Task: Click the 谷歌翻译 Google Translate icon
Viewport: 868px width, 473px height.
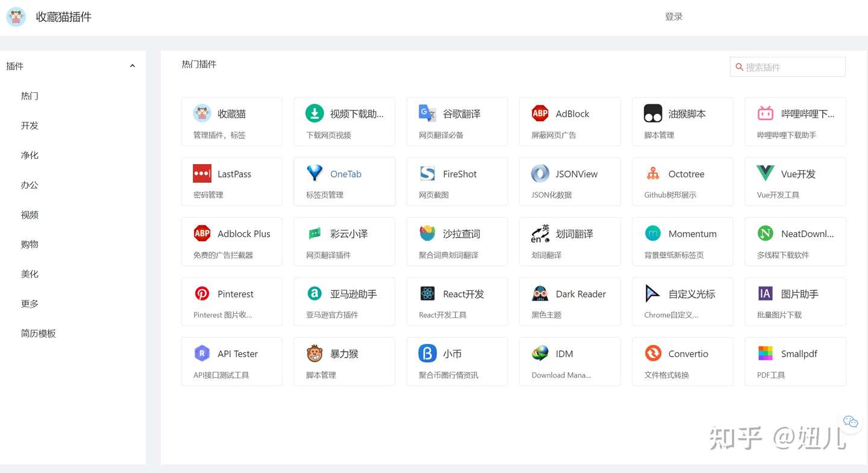Action: coord(427,113)
